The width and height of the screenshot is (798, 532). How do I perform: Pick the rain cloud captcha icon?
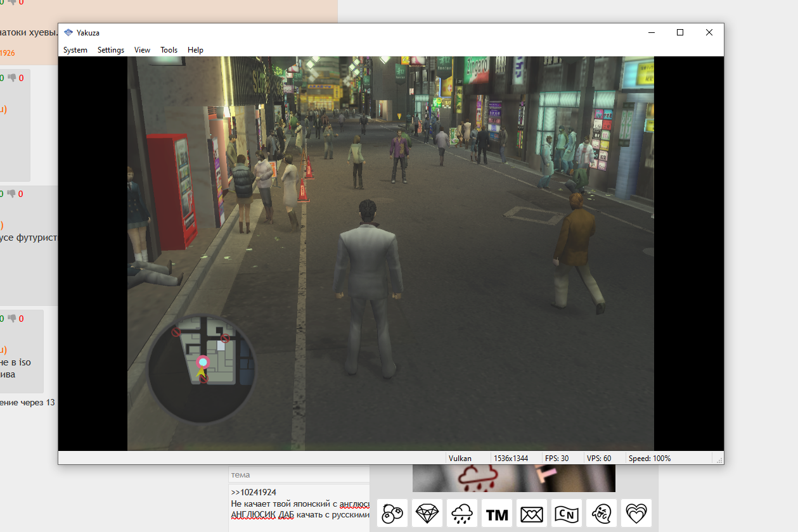pos(462,513)
